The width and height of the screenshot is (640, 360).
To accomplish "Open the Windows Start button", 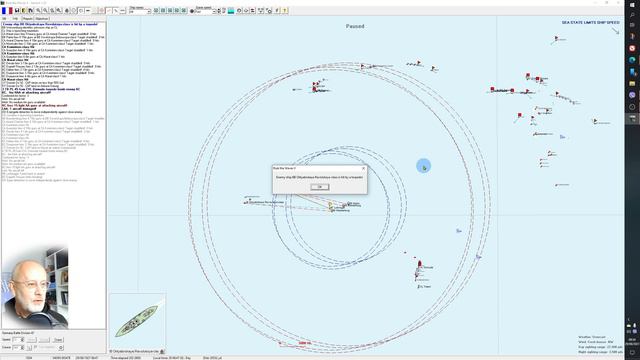I will click(632, 4).
